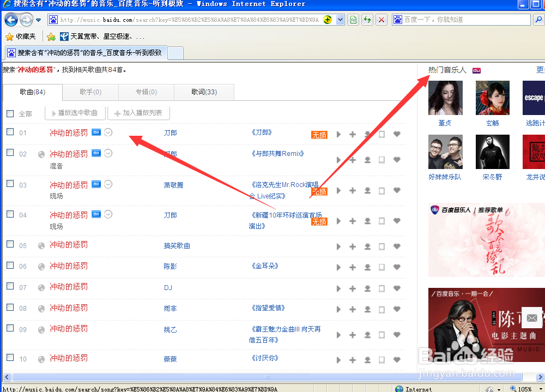Tick the checkbox for song 01

(x=10, y=132)
